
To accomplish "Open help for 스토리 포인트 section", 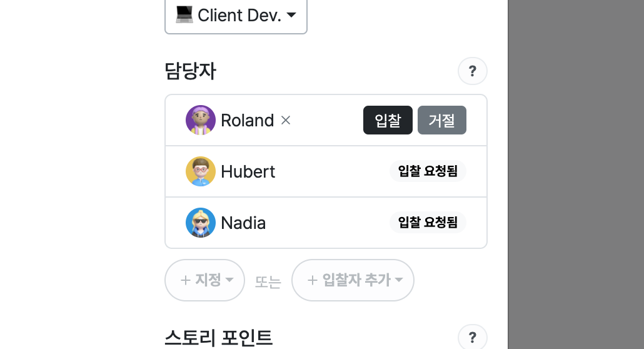I will [472, 338].
